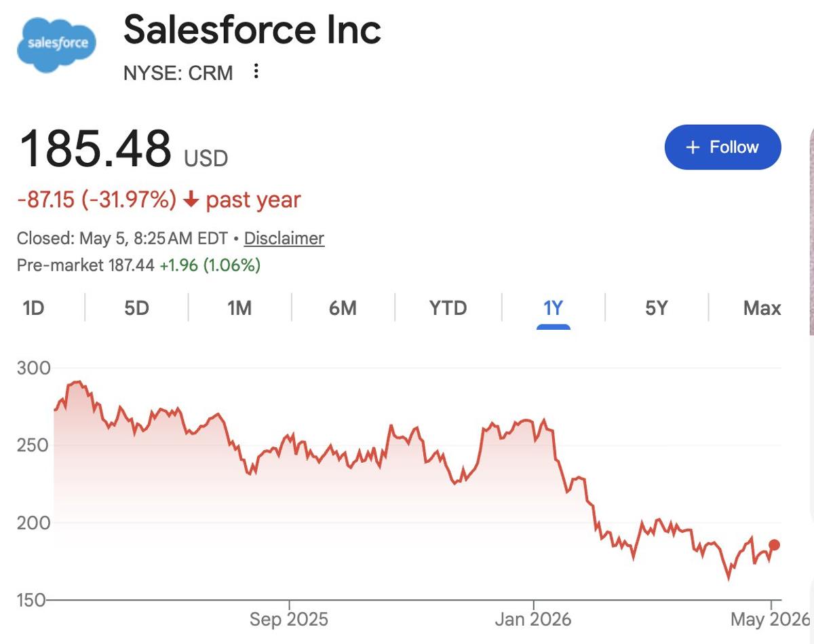The width and height of the screenshot is (814, 644).
Task: Click the Salesforce cloud logo
Action: click(57, 45)
